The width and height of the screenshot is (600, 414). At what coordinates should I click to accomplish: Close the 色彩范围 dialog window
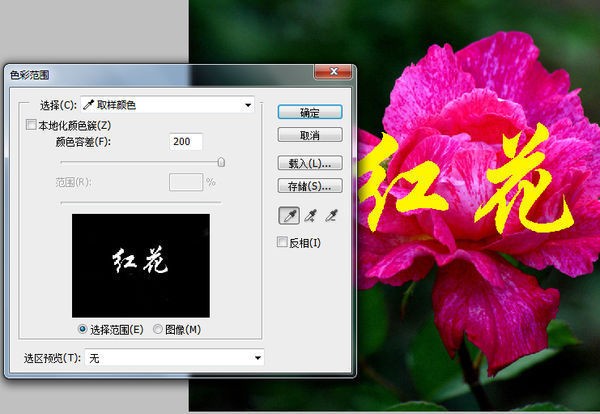tap(331, 72)
